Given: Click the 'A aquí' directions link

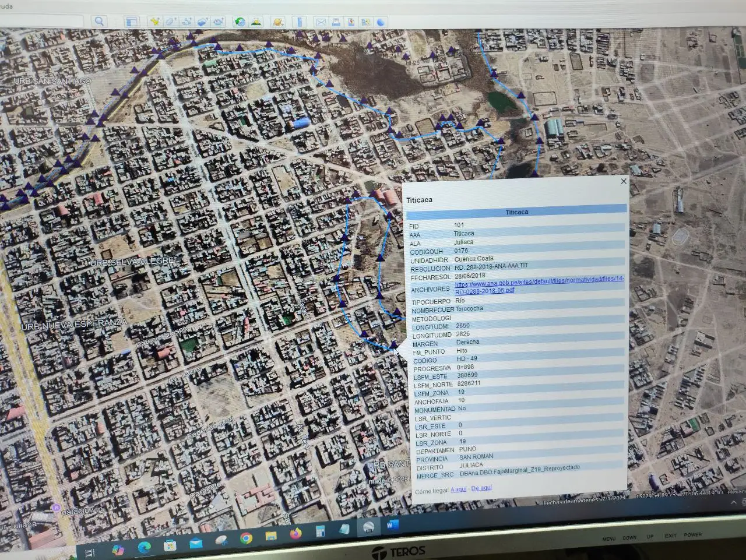Looking at the screenshot, I should pos(459,489).
